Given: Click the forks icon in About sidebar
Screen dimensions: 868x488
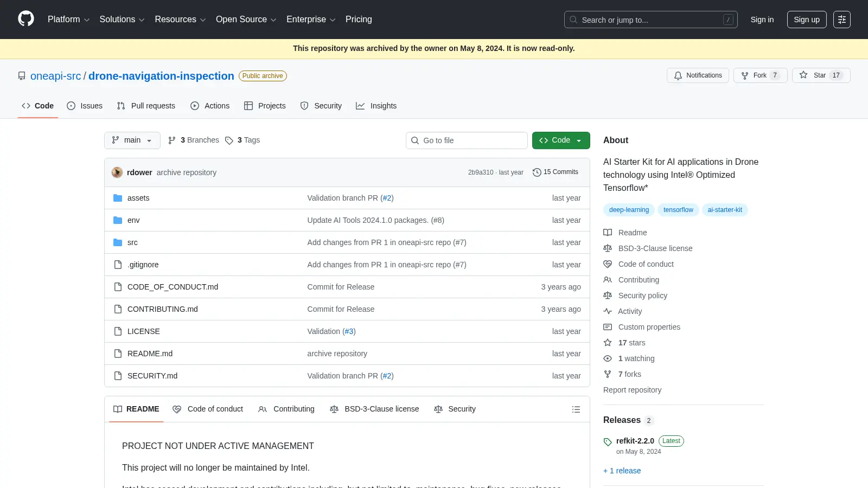Looking at the screenshot, I should click(608, 374).
